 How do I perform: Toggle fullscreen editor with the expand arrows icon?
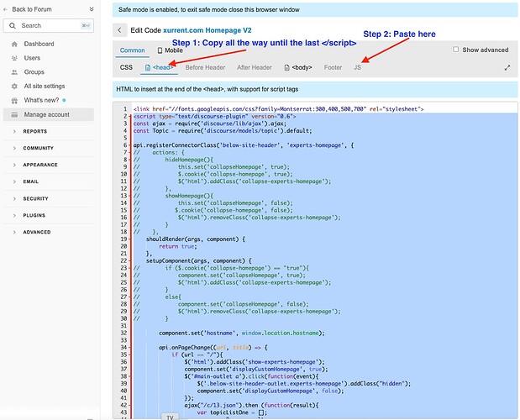[507, 68]
